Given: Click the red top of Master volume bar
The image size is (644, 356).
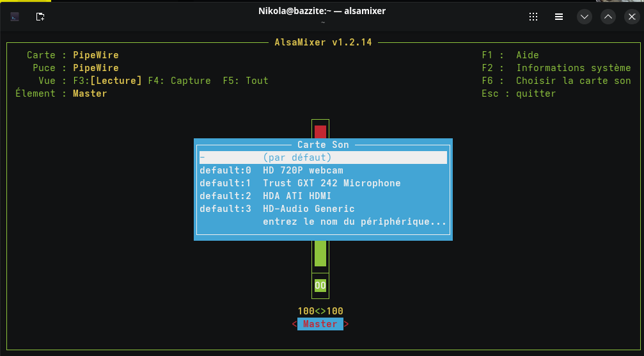Looking at the screenshot, I should (x=320, y=131).
